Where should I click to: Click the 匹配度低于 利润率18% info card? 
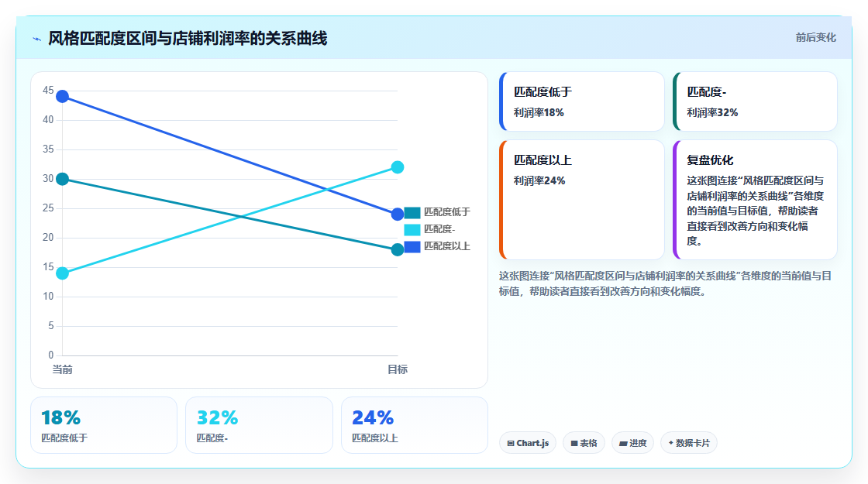(x=582, y=101)
